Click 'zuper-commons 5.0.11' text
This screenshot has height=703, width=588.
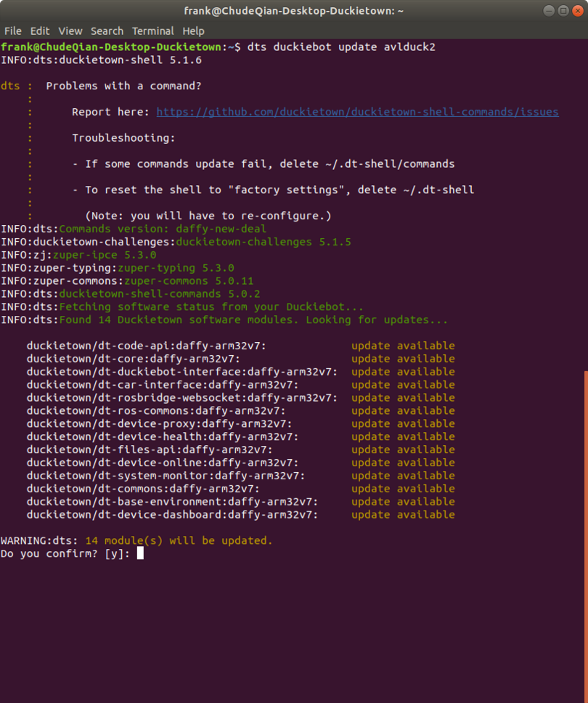(189, 281)
